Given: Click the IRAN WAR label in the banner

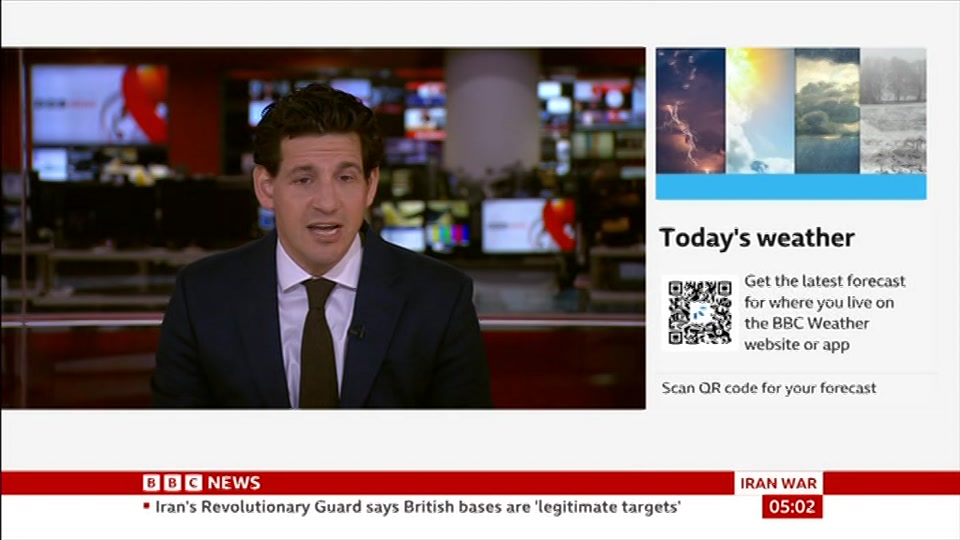Looking at the screenshot, I should 778,483.
